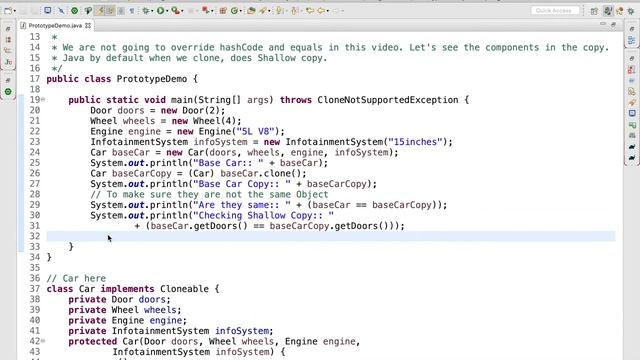Open the New file dropdown arrow
Viewport: 640px width, 360px height.
click(x=15, y=11)
